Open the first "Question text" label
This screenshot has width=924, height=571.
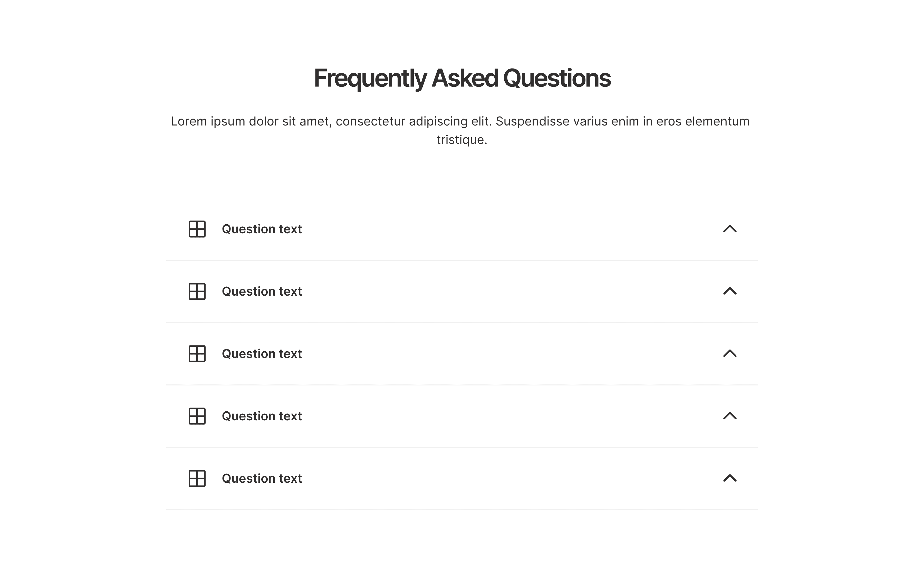(262, 229)
